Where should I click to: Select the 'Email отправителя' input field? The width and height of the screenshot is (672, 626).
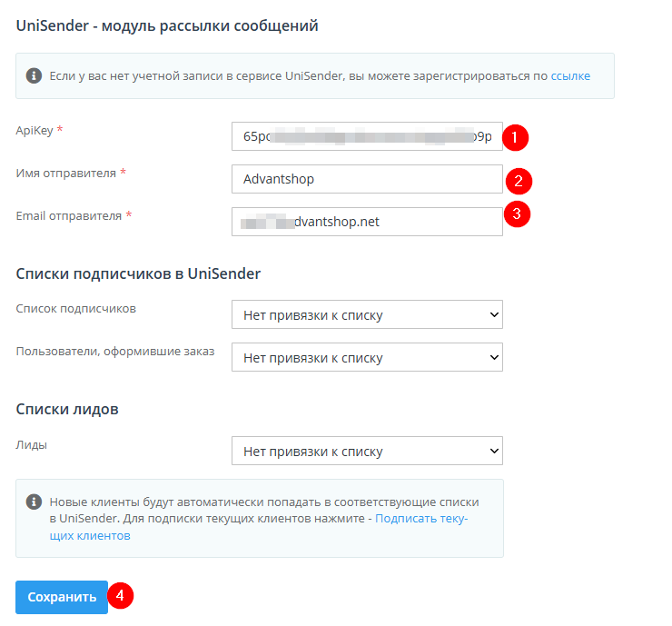point(367,221)
